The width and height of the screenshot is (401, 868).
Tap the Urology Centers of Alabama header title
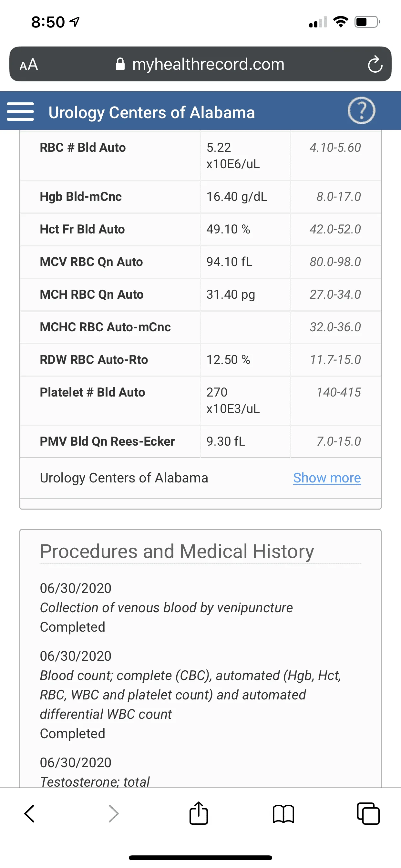152,113
